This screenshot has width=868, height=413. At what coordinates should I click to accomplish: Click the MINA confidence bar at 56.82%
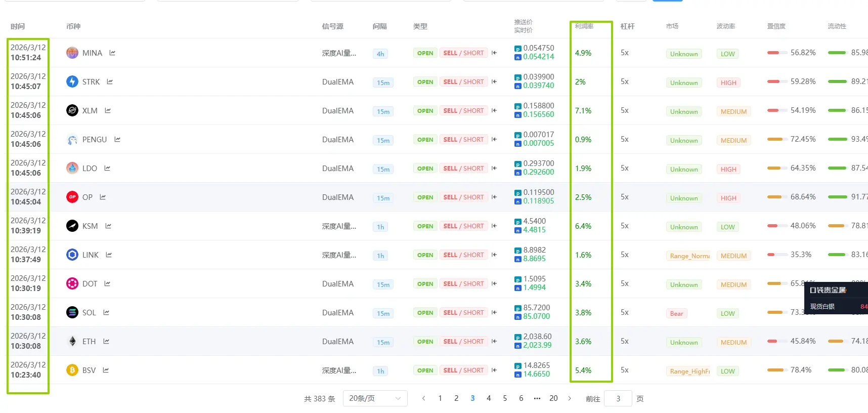pos(777,53)
